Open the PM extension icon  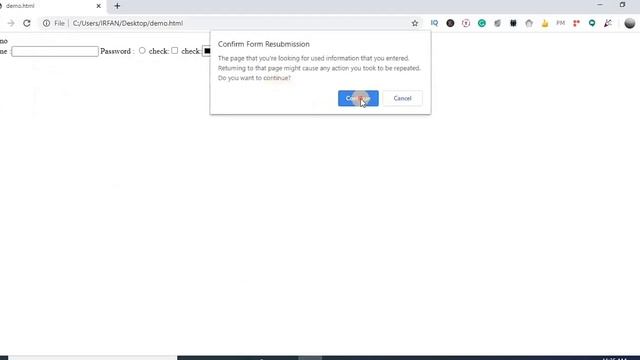560,23
